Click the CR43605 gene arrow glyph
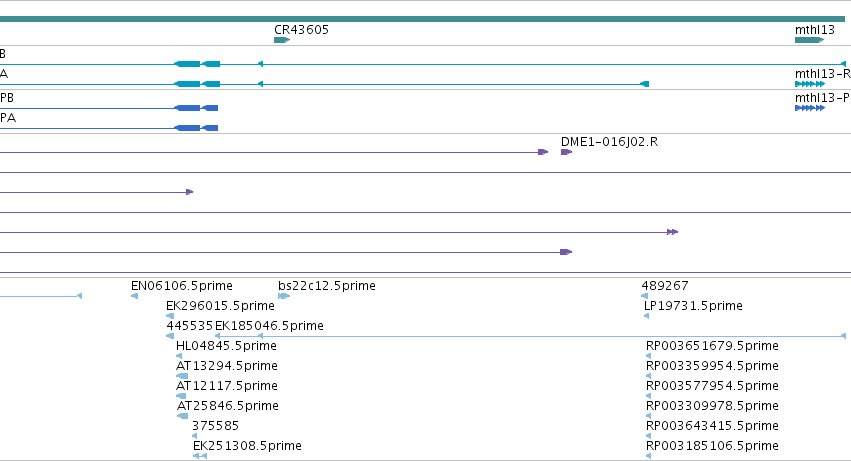This screenshot has width=851, height=461. click(282, 40)
